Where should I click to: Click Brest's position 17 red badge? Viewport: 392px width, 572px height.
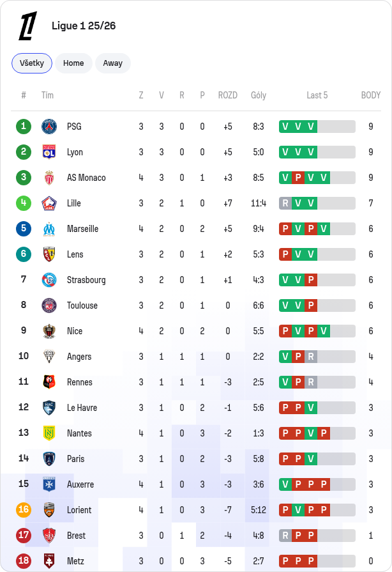[x=24, y=535]
